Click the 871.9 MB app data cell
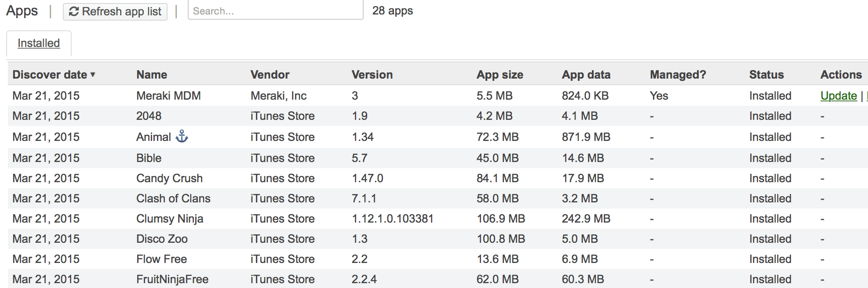This screenshot has width=868, height=288. coord(586,137)
